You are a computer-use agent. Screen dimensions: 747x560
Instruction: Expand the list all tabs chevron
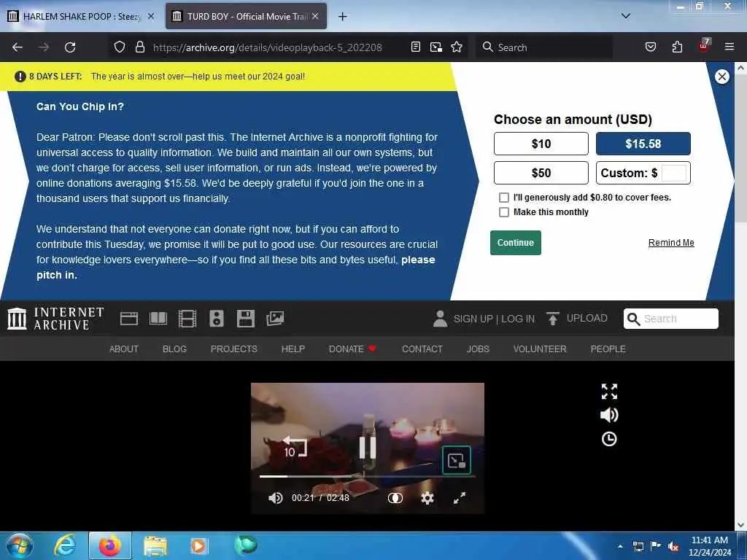click(x=626, y=16)
